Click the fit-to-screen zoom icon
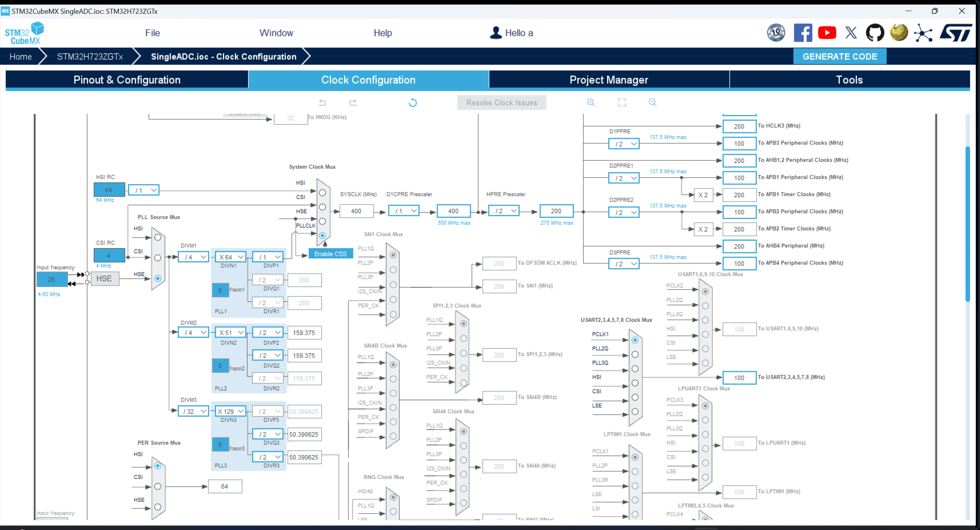This screenshot has height=530, width=980. (x=621, y=102)
